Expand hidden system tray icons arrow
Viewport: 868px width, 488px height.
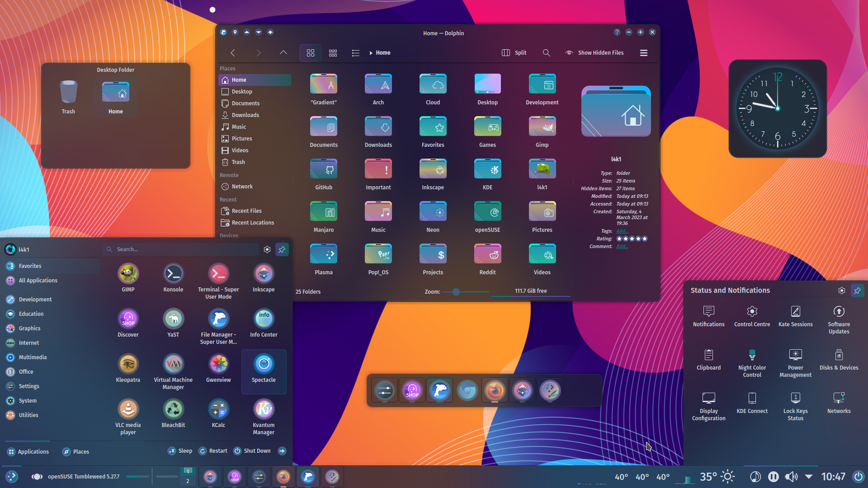click(x=809, y=477)
